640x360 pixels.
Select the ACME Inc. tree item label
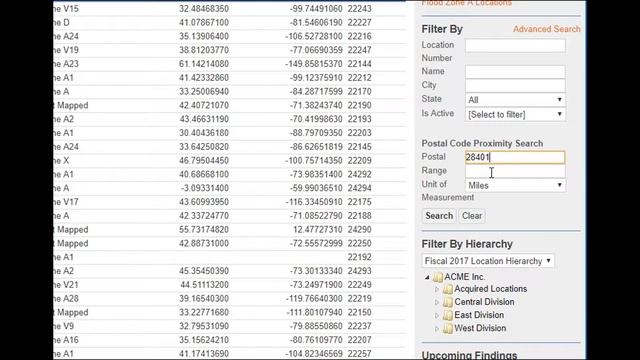coord(464,277)
